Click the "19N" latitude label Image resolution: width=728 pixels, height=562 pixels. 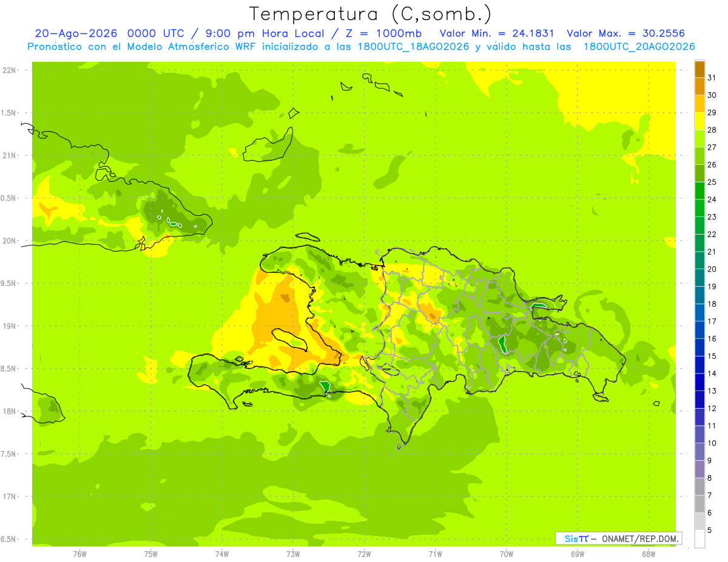8,326
